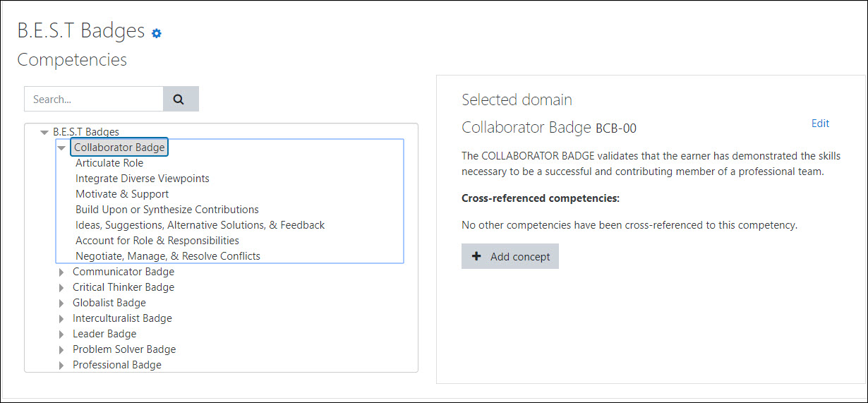Select Integrate Diverse Viewpoints competency
Screen dimensions: 868x403
142,179
